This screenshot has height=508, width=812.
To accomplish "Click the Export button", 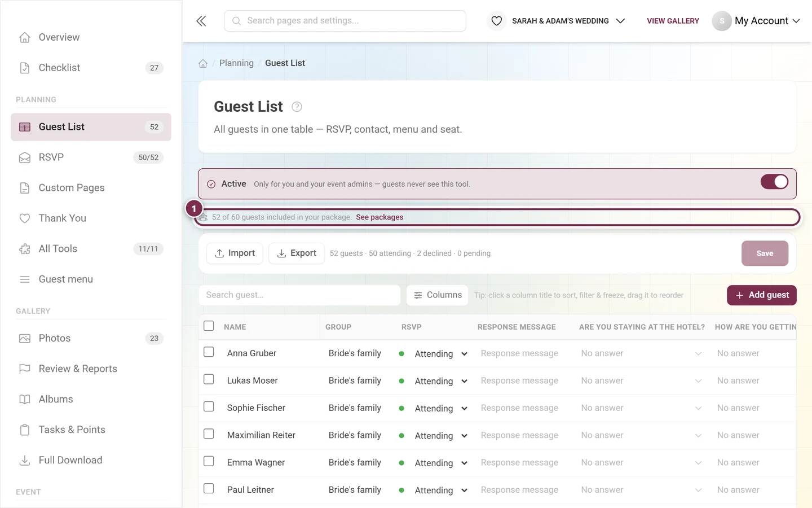I will click(297, 253).
